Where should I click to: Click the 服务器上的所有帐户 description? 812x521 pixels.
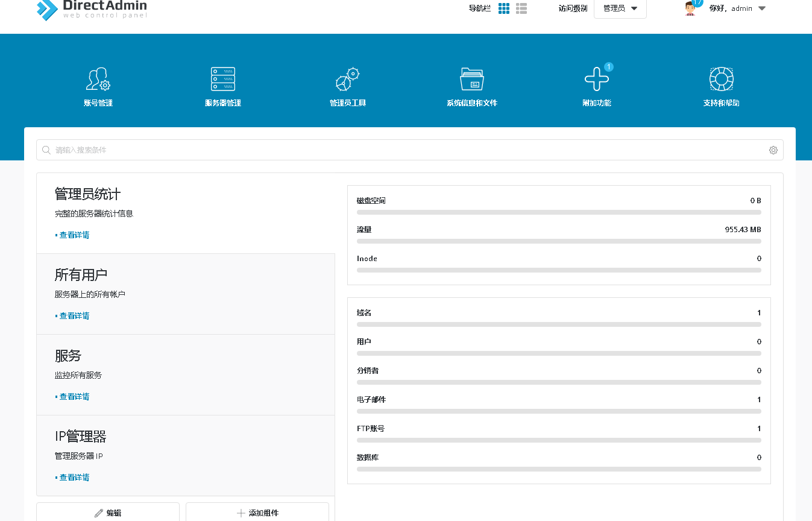(90, 294)
